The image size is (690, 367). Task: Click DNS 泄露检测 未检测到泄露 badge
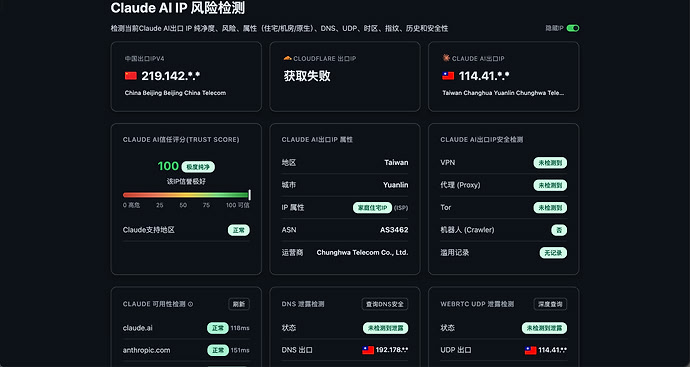385,328
